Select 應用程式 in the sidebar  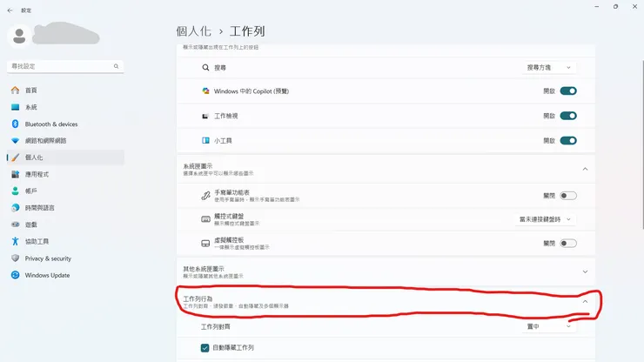(65, 174)
